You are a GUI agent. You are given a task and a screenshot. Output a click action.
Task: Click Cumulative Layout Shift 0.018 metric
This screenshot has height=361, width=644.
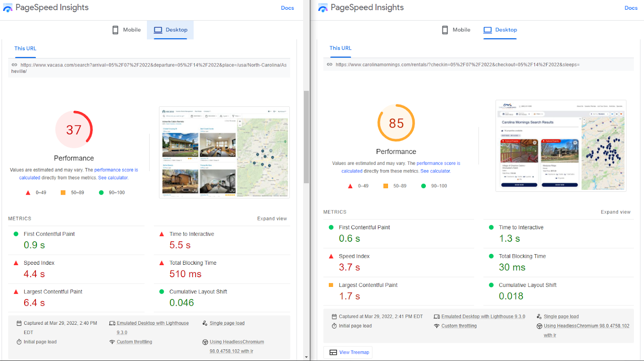(x=559, y=291)
